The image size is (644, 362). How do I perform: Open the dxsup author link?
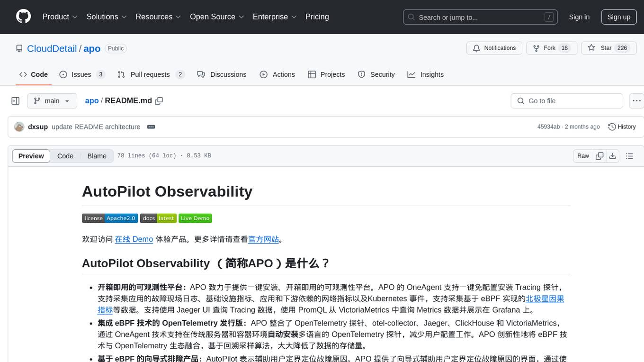point(38,127)
